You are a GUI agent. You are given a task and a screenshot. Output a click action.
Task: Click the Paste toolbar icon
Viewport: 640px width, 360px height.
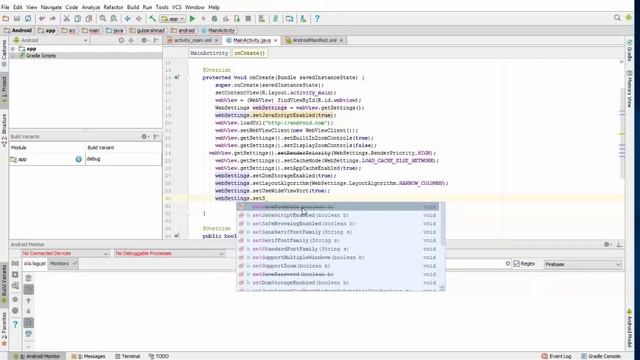[89, 19]
